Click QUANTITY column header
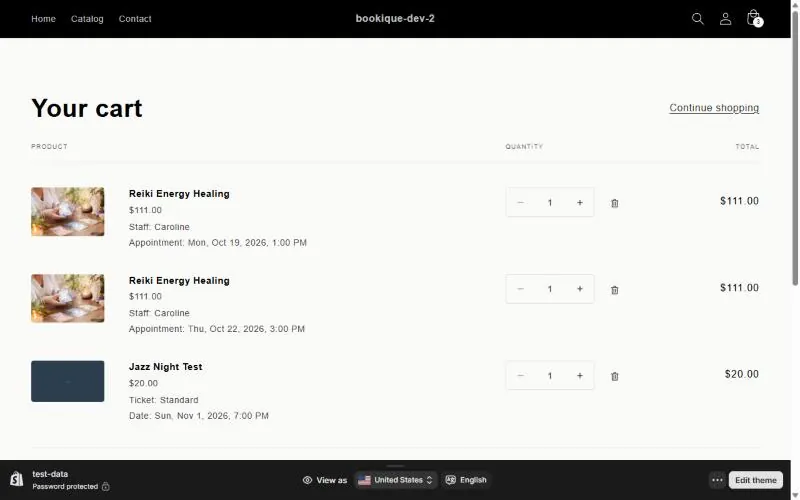The height and width of the screenshot is (500, 800). [524, 146]
